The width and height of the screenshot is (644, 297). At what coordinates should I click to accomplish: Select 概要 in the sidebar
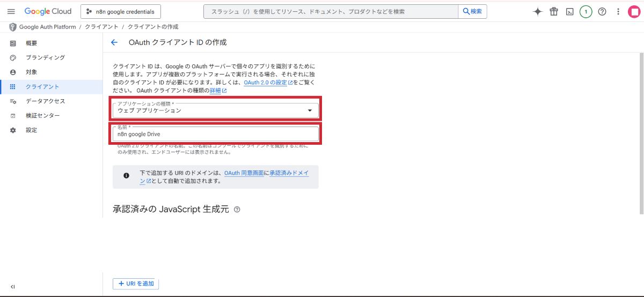31,43
